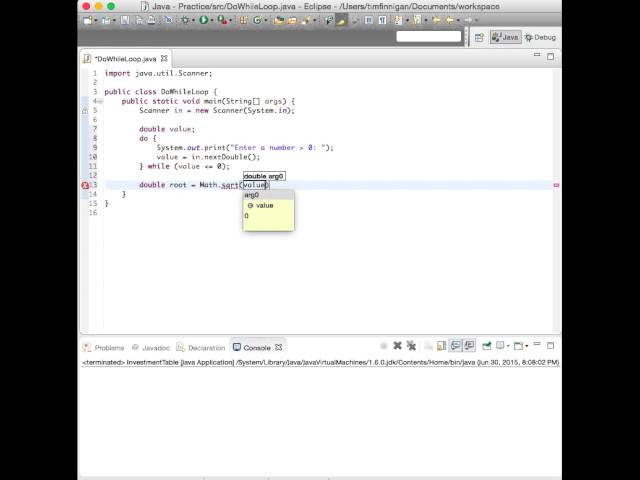
Task: Click the warning marker on line 5
Action: (85, 111)
